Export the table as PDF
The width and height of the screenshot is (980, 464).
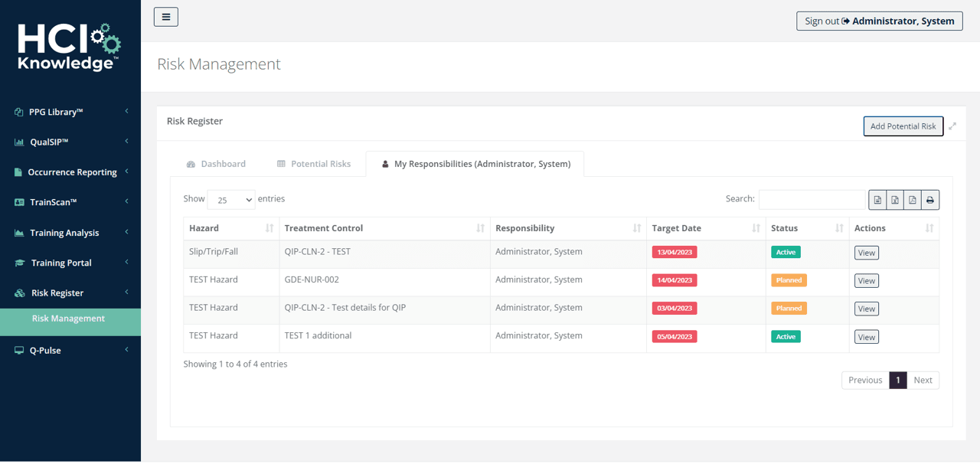pyautogui.click(x=913, y=200)
